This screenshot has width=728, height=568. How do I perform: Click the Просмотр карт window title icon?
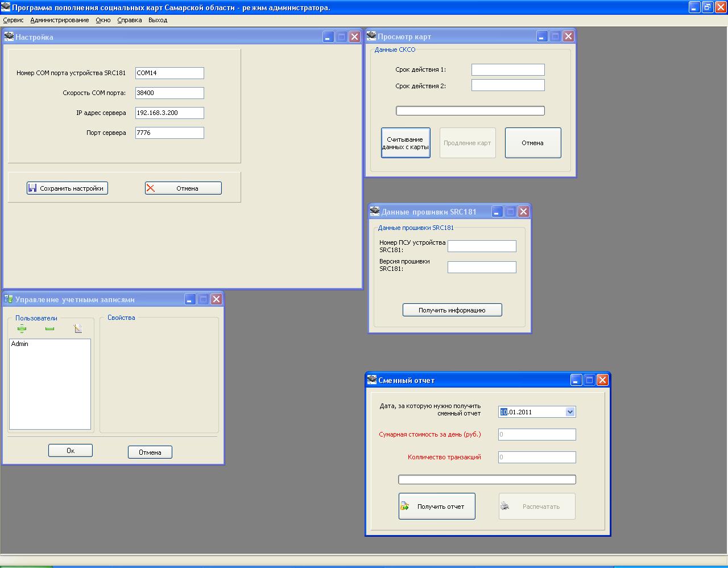[x=371, y=36]
